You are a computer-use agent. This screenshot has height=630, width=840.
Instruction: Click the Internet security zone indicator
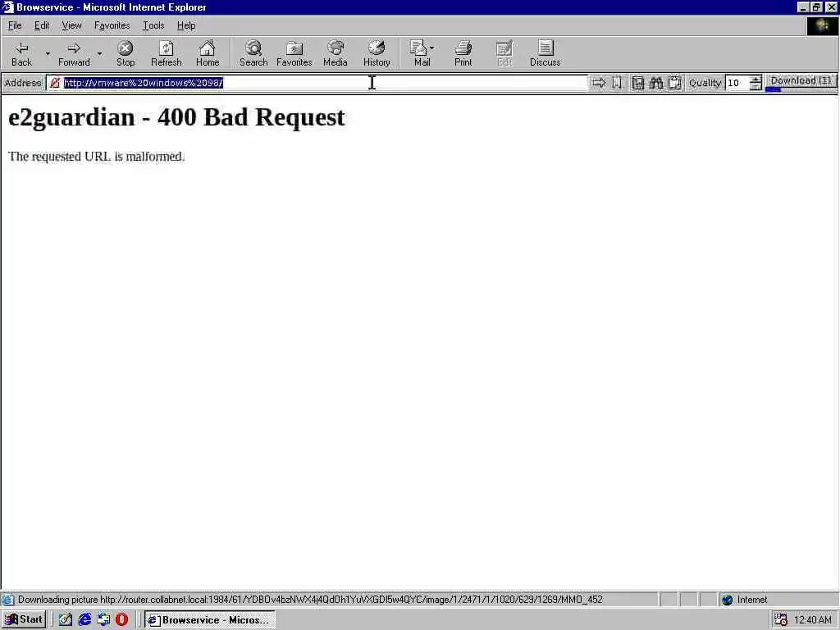pos(745,600)
